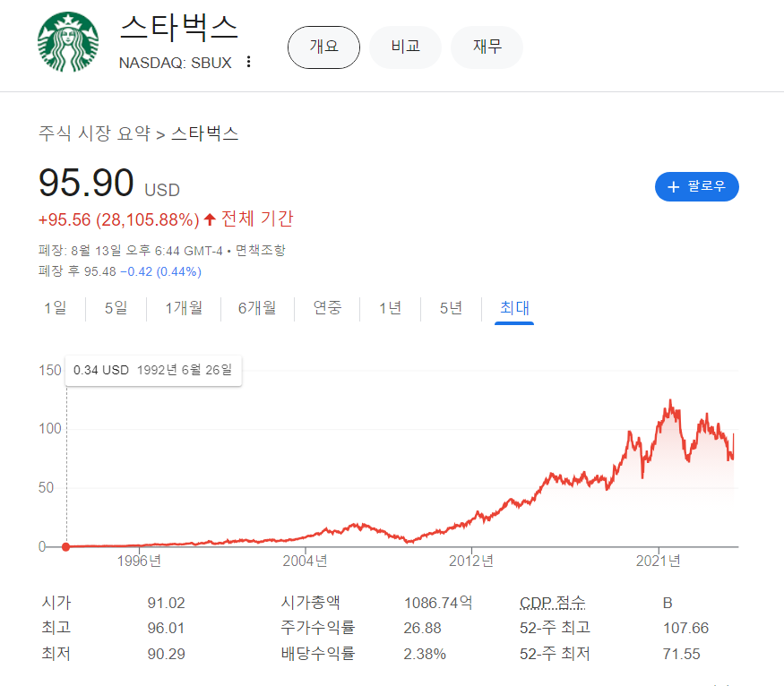This screenshot has width=784, height=686.
Task: Select the 6개월 time range
Action: [x=257, y=308]
